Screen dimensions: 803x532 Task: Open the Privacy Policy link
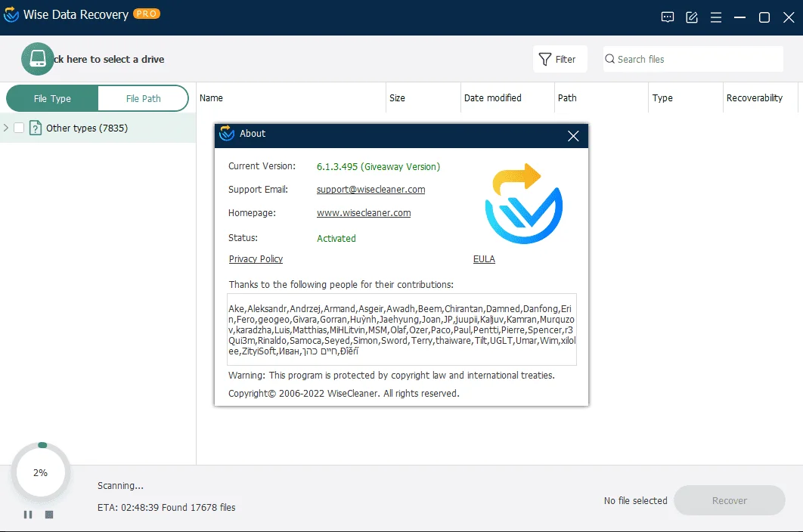click(x=256, y=259)
